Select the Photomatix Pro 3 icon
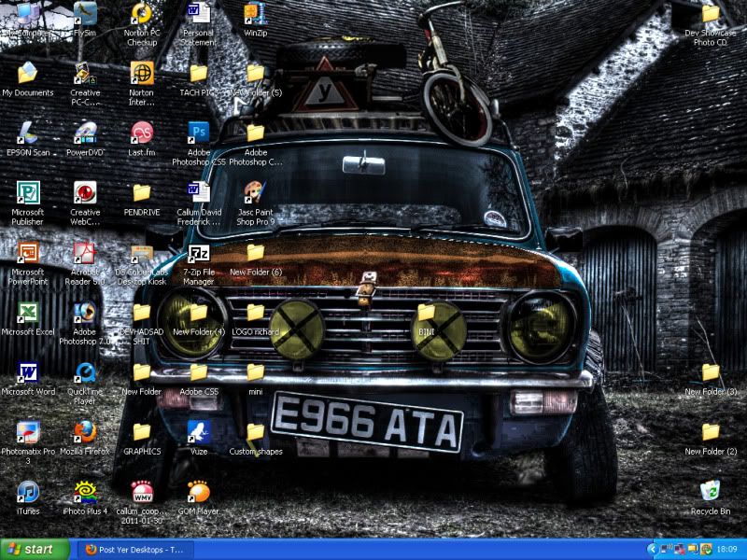The width and height of the screenshot is (747, 560). click(28, 432)
